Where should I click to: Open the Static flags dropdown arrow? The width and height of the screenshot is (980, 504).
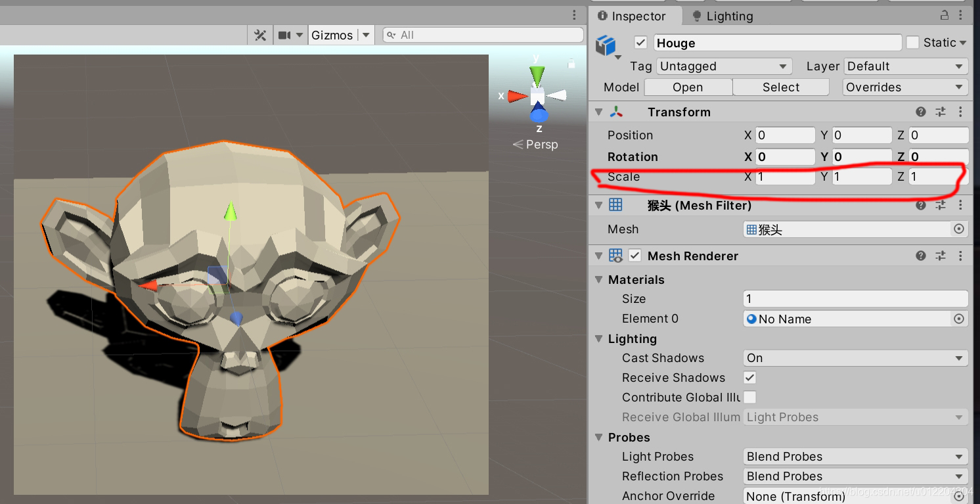coord(963,43)
